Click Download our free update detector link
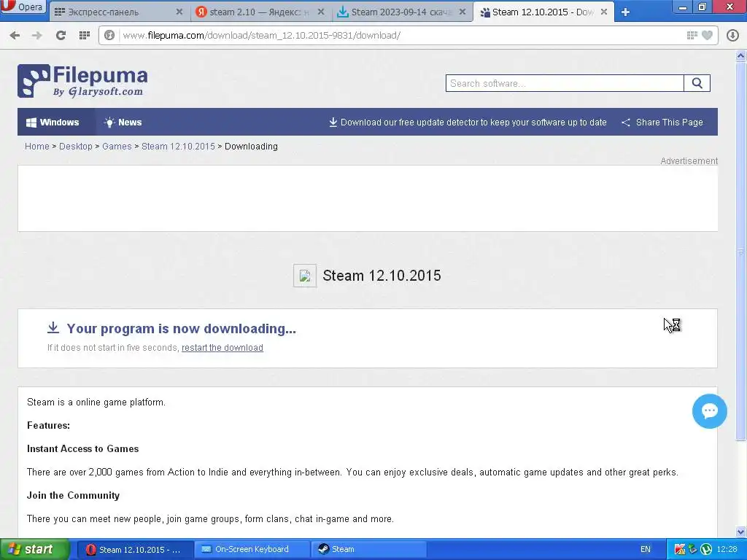This screenshot has height=560, width=747. click(x=468, y=122)
